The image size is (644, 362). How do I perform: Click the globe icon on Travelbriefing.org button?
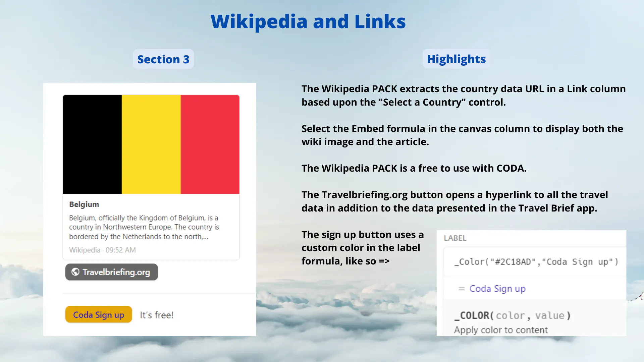click(x=75, y=272)
